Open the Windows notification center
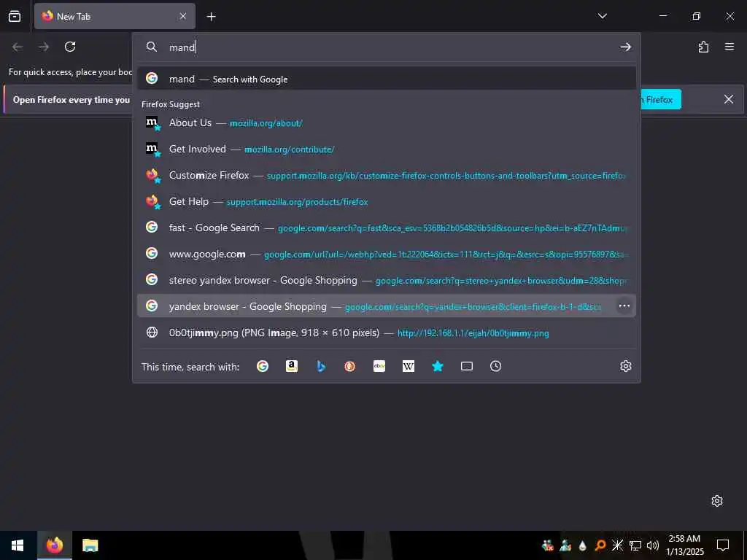Image resolution: width=747 pixels, height=560 pixels. (723, 545)
